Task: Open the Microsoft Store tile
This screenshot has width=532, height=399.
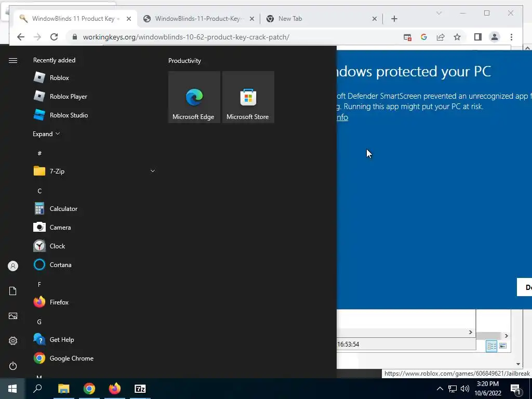Action: (248, 97)
